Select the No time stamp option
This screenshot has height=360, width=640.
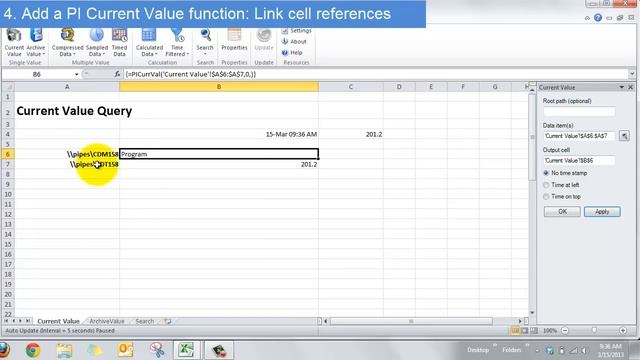pyautogui.click(x=546, y=173)
